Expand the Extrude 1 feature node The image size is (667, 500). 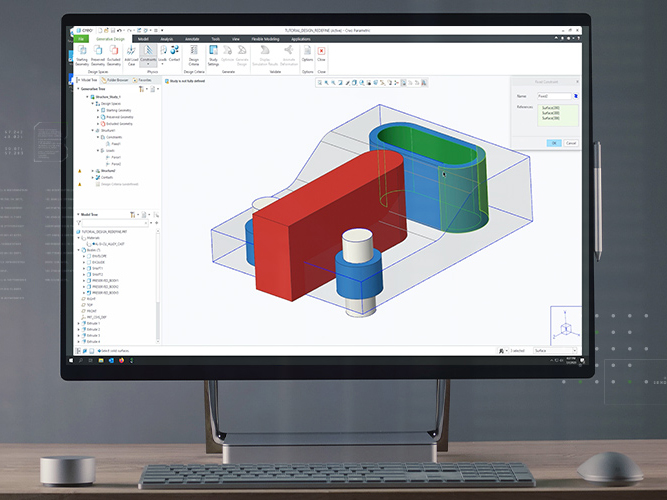pos(79,323)
